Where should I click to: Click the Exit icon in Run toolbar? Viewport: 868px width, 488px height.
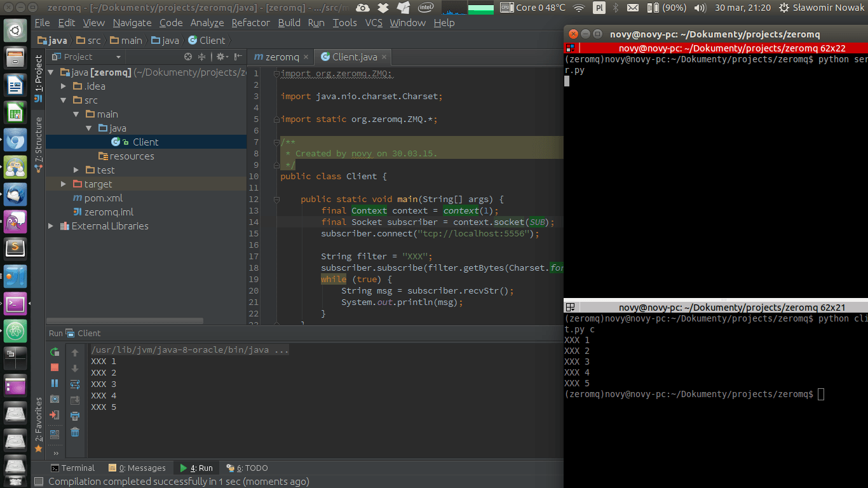(55, 415)
